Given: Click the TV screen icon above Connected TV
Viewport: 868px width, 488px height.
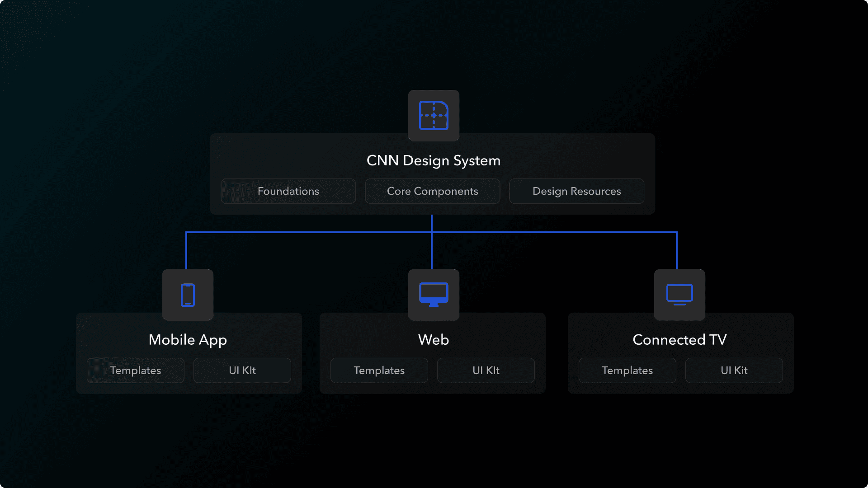Looking at the screenshot, I should tap(679, 295).
